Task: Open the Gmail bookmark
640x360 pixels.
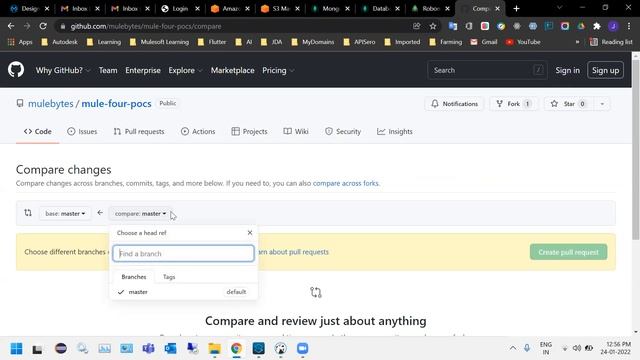Action: point(484,42)
